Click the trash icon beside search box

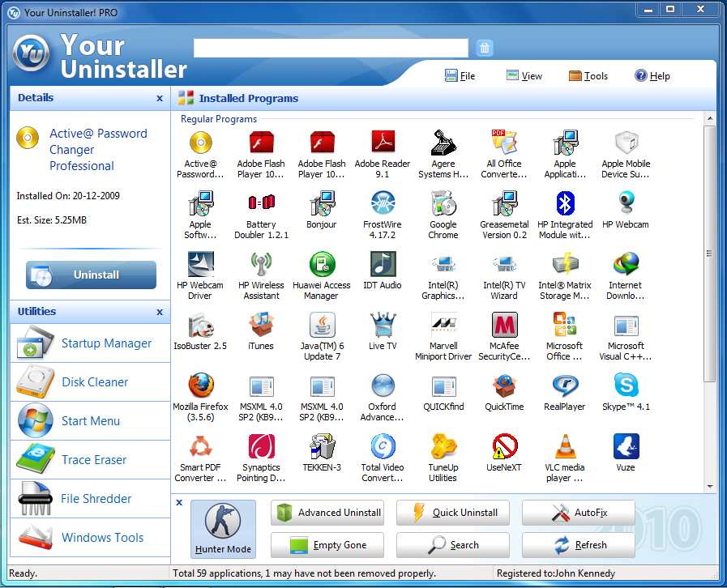pyautogui.click(x=485, y=48)
